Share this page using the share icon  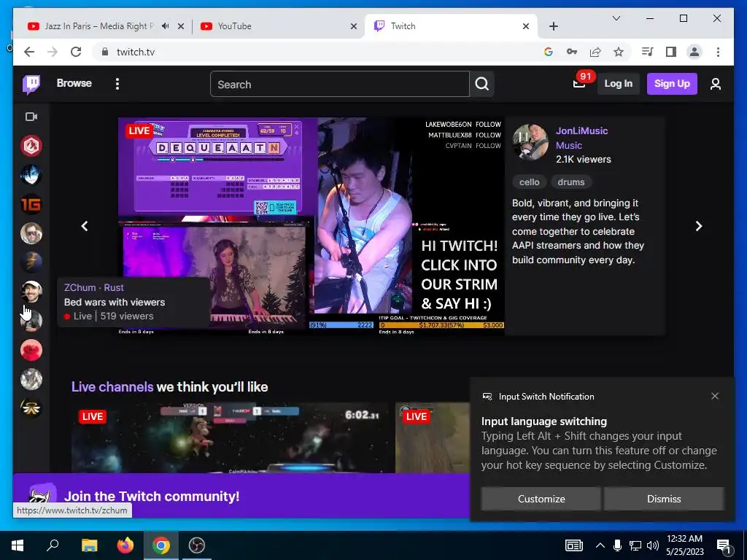pos(595,52)
